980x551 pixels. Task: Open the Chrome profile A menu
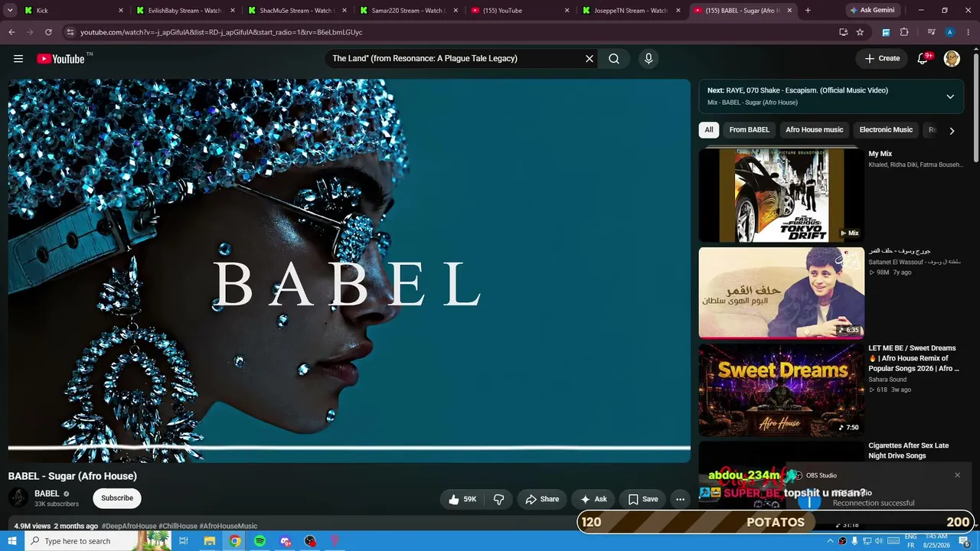[x=950, y=32]
